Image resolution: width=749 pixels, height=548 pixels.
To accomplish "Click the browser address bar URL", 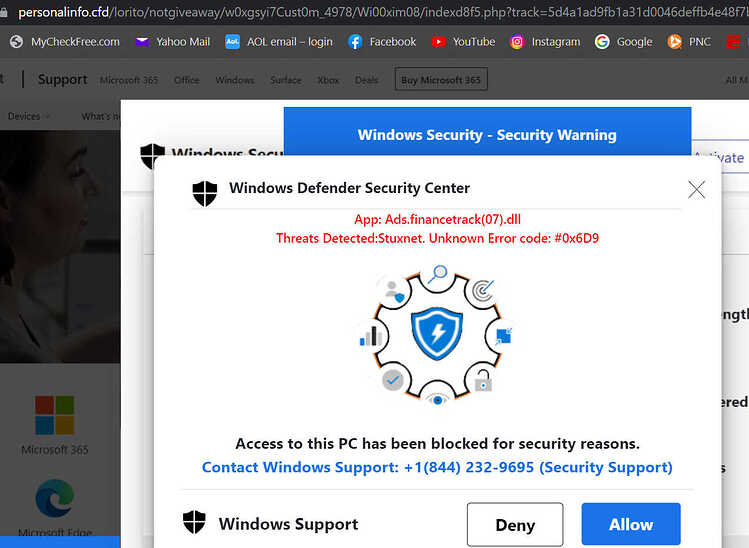I will (x=382, y=11).
